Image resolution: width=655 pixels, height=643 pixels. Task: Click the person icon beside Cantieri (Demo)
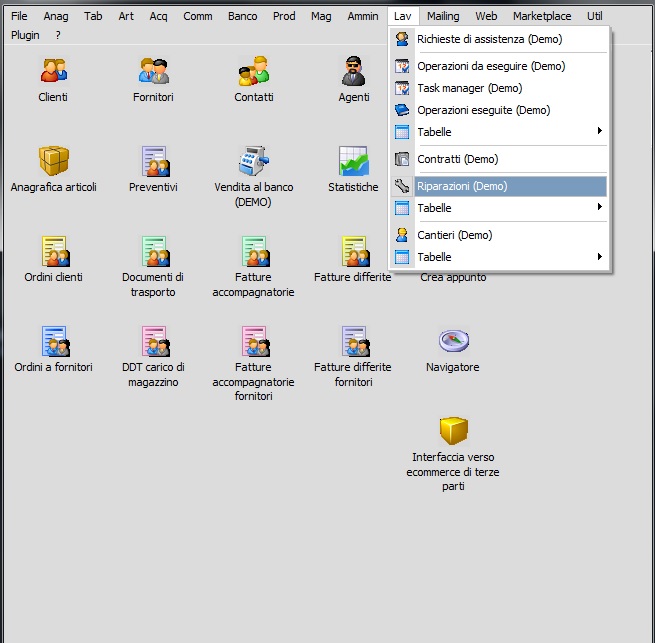click(x=402, y=235)
